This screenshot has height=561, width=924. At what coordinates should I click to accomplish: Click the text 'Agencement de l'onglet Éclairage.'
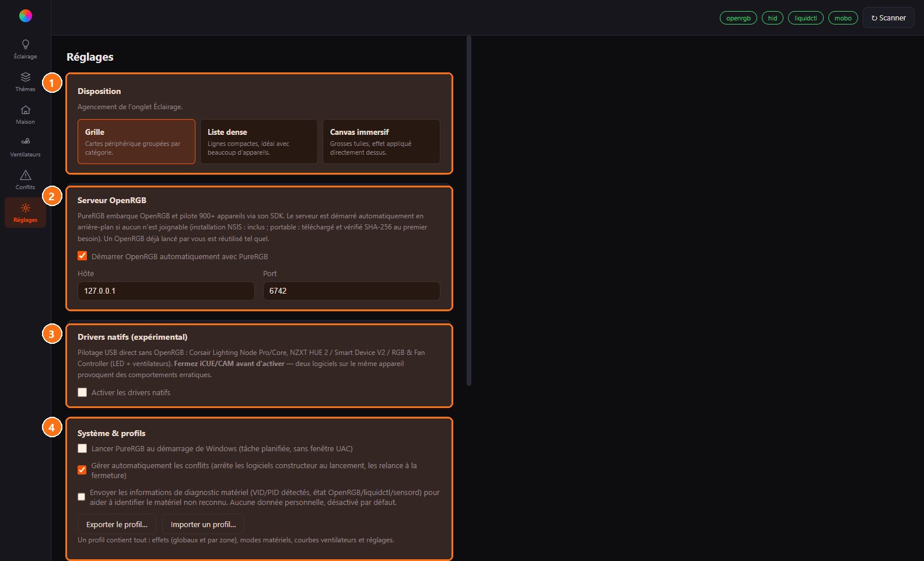tap(130, 107)
